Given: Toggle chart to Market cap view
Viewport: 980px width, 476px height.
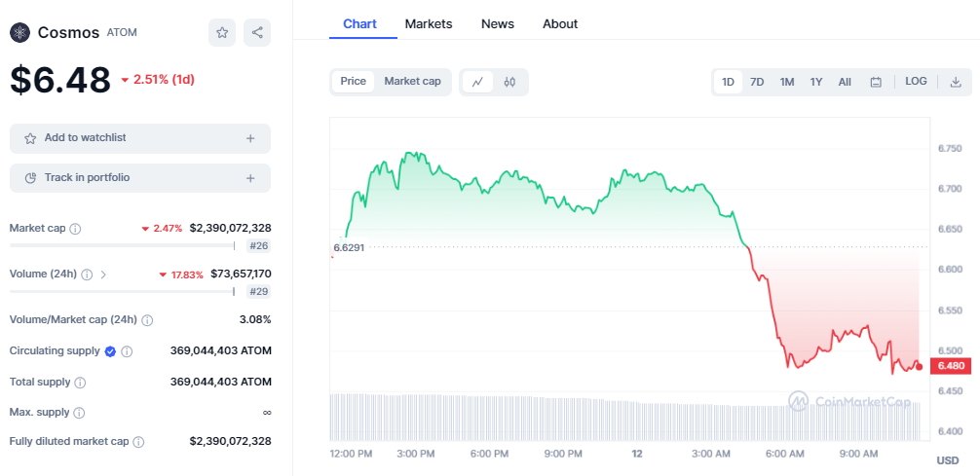Looking at the screenshot, I should click(x=412, y=82).
